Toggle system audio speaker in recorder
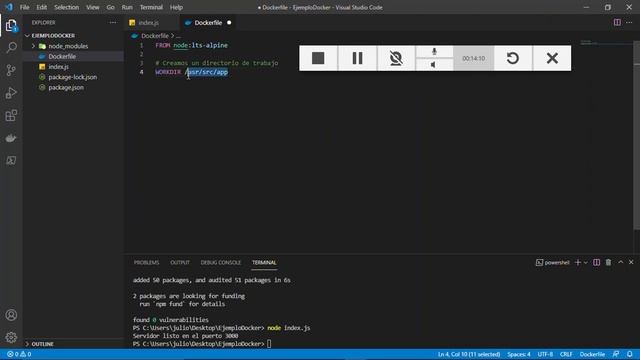 point(434,64)
